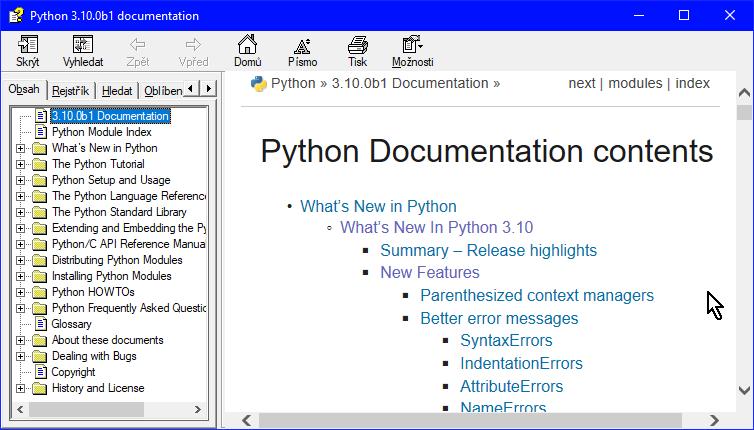
Task: Click tree pane horizontal scroll right arrow
Action: click(x=198, y=409)
